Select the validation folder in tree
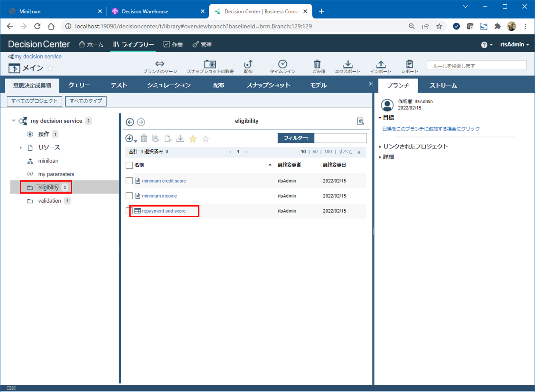This screenshot has width=535, height=392. tap(49, 201)
